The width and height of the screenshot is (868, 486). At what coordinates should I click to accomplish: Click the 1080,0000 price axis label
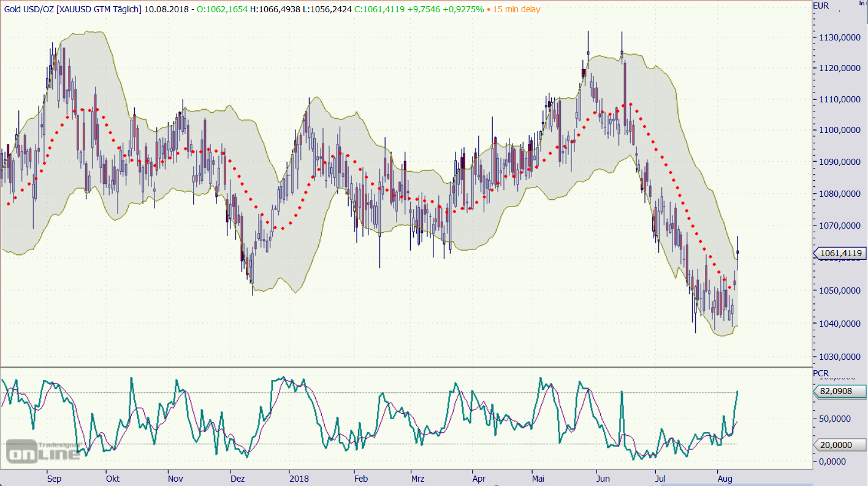840,194
